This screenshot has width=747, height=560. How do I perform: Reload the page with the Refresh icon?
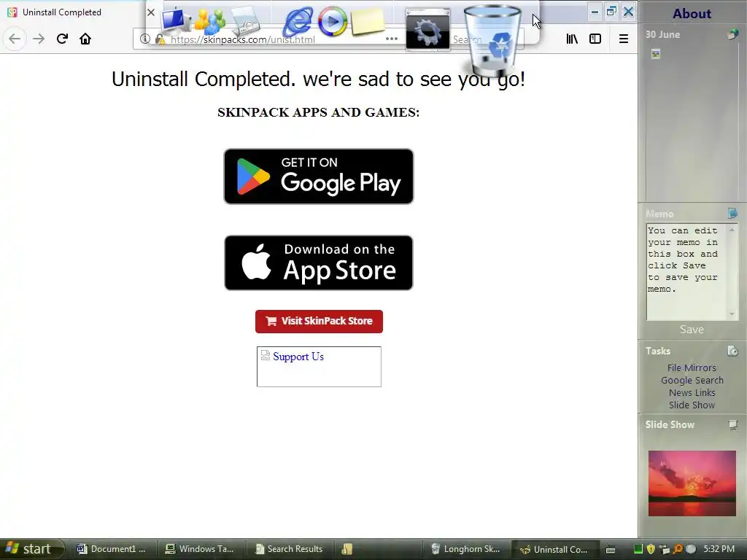point(62,39)
